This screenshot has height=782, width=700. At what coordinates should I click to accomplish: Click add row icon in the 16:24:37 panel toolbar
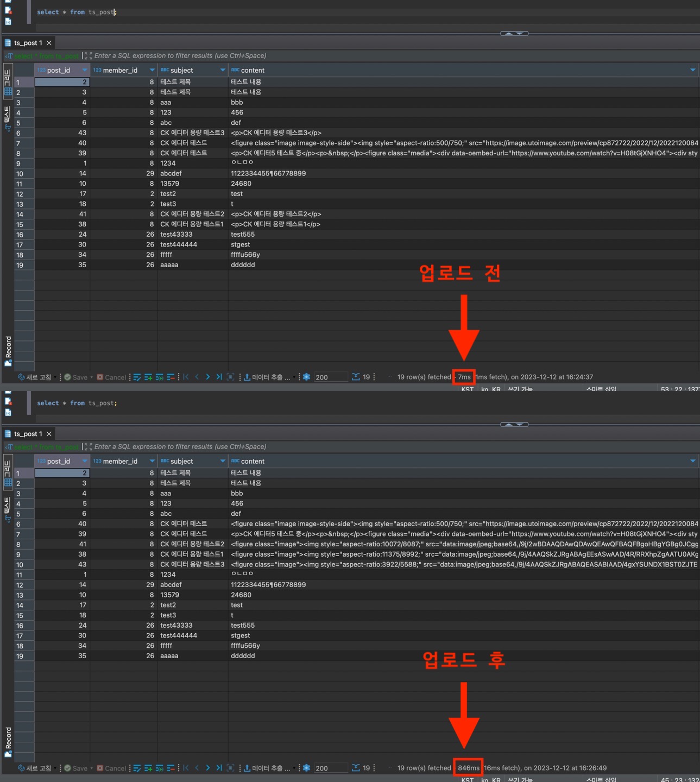[x=148, y=377]
